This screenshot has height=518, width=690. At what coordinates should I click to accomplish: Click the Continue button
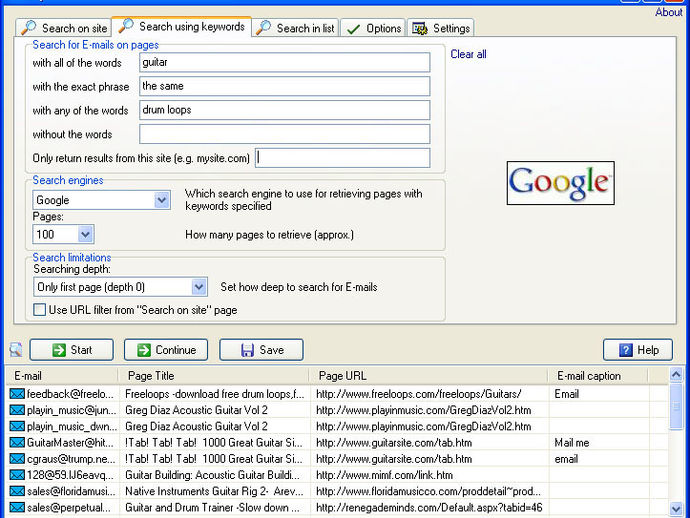[166, 350]
